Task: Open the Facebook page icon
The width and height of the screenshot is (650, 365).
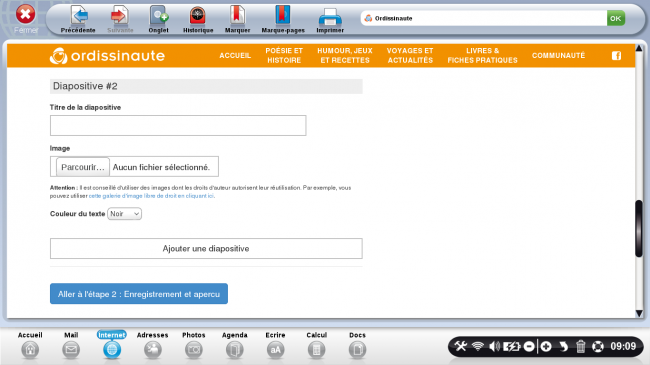Action: coord(616,56)
